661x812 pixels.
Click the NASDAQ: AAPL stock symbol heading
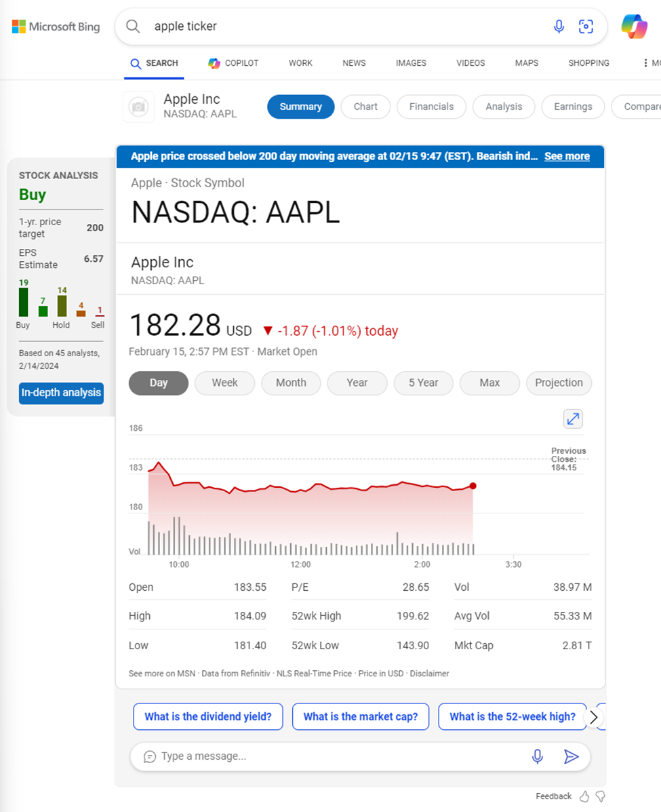coord(235,212)
